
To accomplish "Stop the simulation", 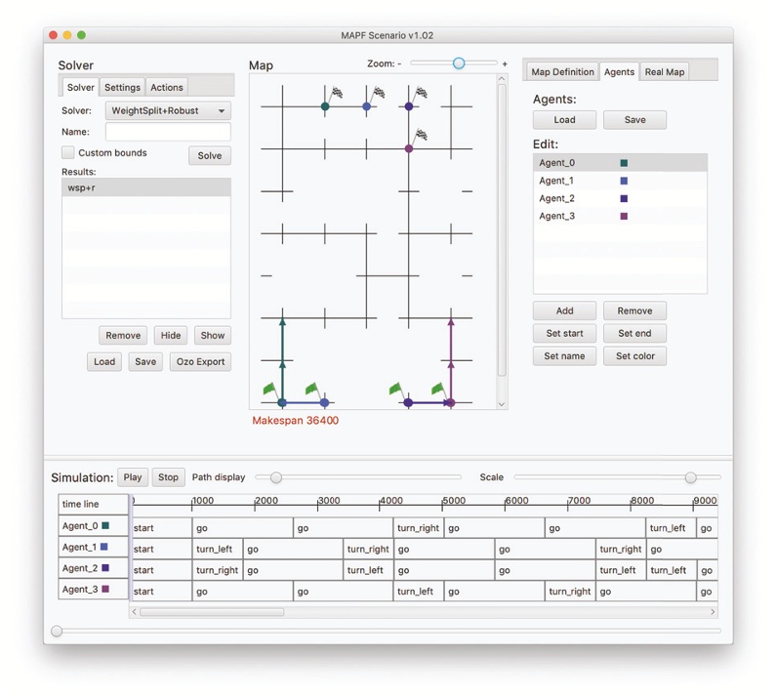I will click(x=168, y=477).
